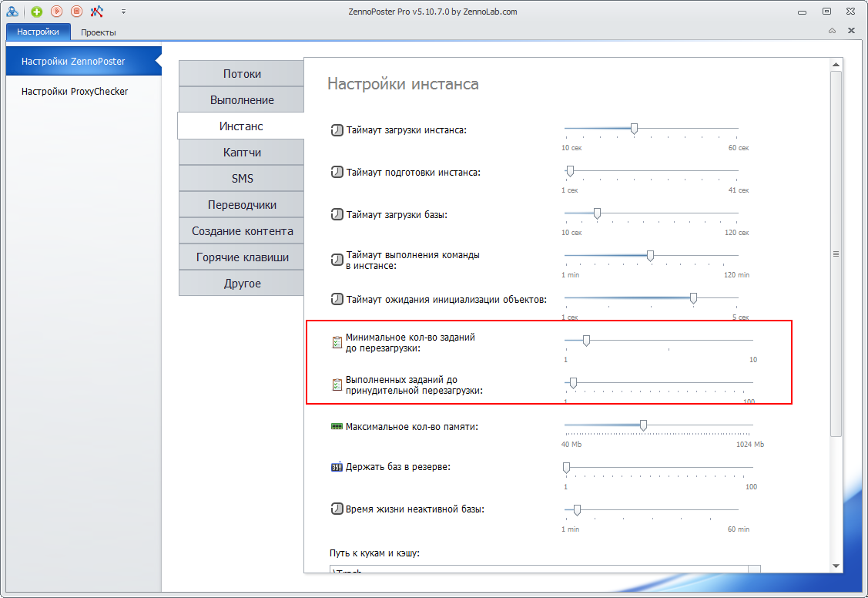Click the green add project icon

[37, 11]
